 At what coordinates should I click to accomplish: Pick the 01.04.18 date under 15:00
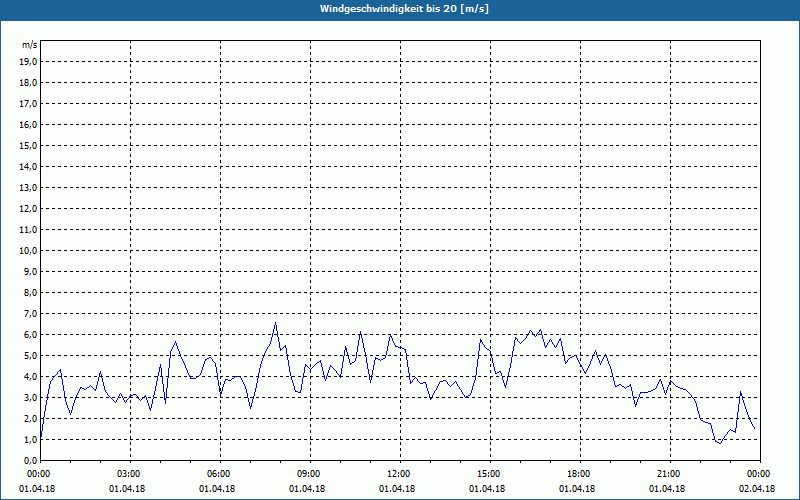click(x=487, y=489)
